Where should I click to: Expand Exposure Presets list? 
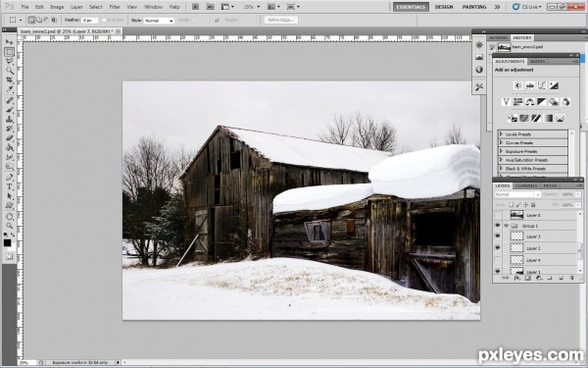tap(501, 151)
